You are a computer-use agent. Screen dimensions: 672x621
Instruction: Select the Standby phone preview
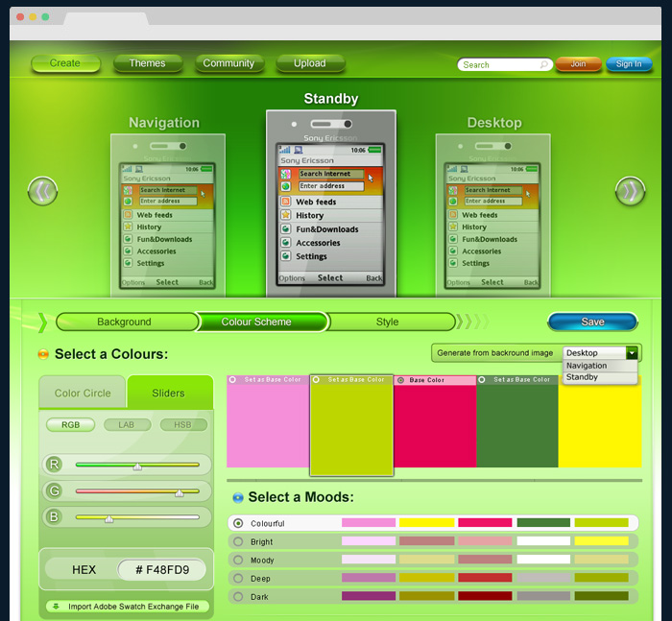[331, 203]
